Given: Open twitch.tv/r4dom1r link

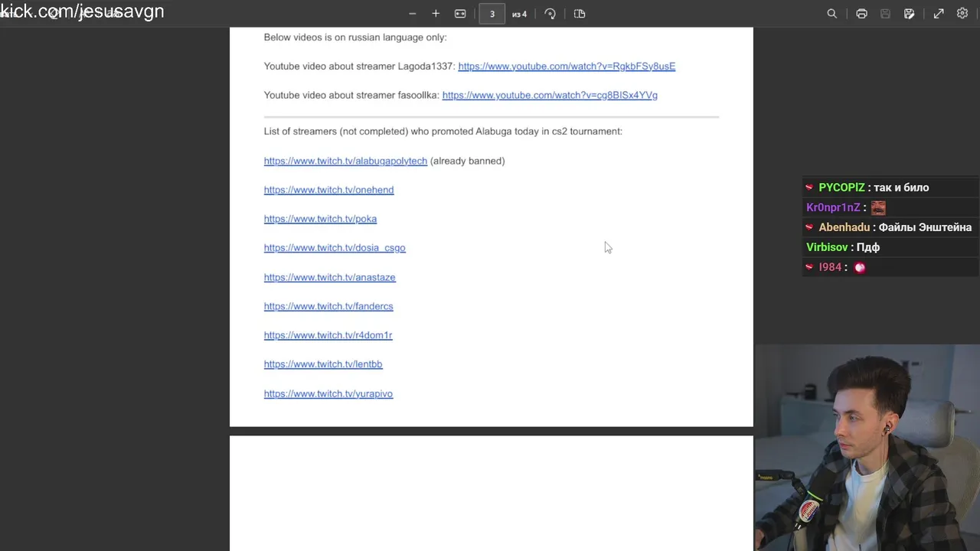Looking at the screenshot, I should (x=328, y=336).
